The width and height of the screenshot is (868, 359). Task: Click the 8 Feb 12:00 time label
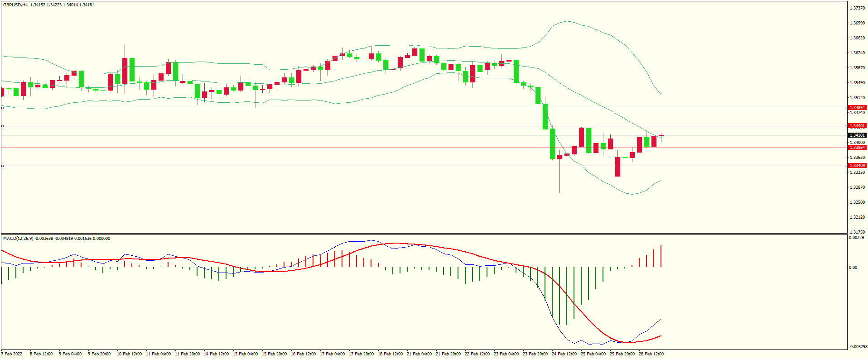(41, 354)
